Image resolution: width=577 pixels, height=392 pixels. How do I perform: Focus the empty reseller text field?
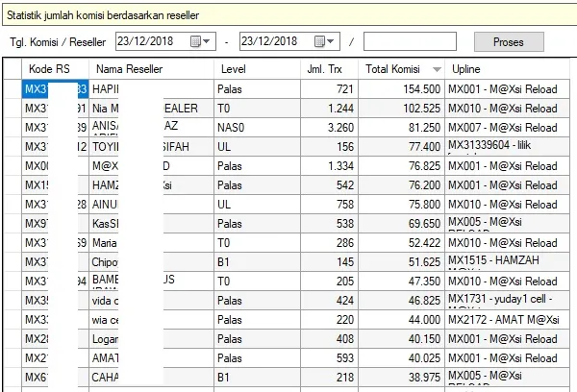tap(410, 41)
